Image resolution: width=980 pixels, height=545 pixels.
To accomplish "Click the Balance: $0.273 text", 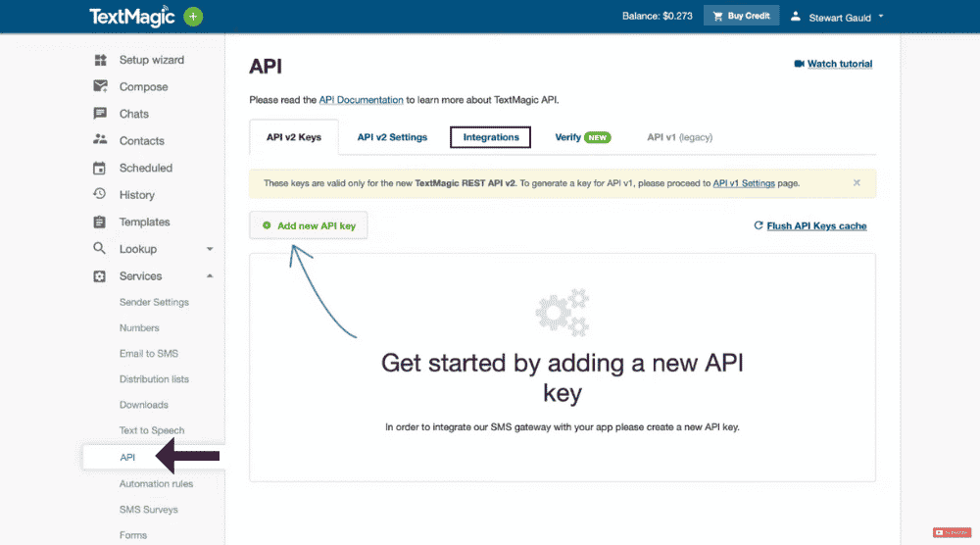I will tap(657, 17).
